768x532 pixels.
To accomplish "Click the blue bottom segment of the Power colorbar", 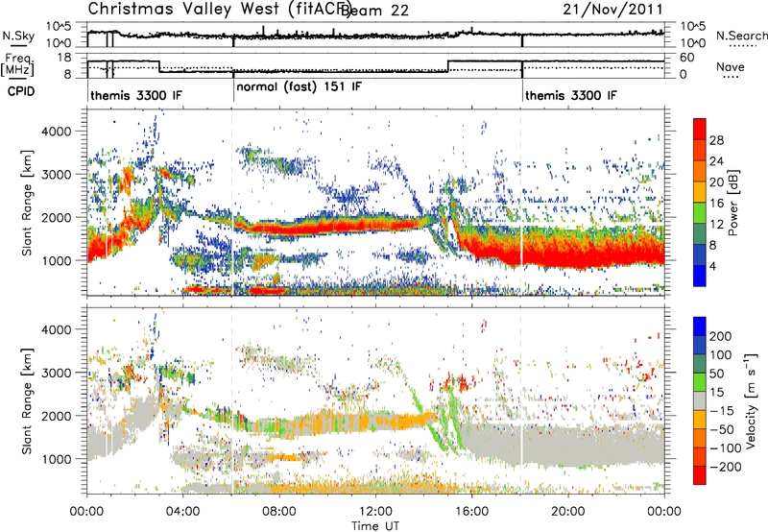I will (x=700, y=276).
